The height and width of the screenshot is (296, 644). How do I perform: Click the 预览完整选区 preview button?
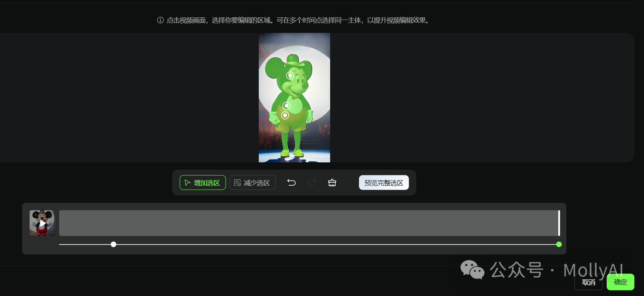(x=384, y=183)
